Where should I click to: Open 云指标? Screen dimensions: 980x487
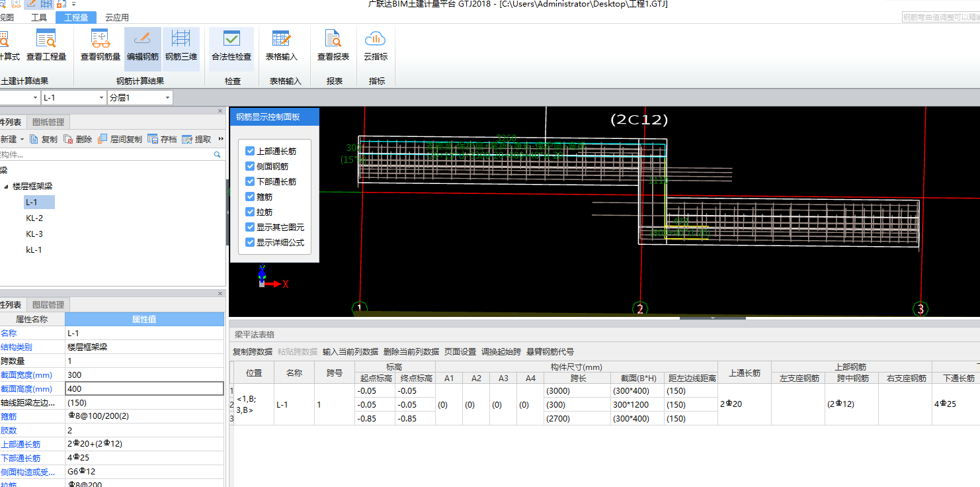376,46
